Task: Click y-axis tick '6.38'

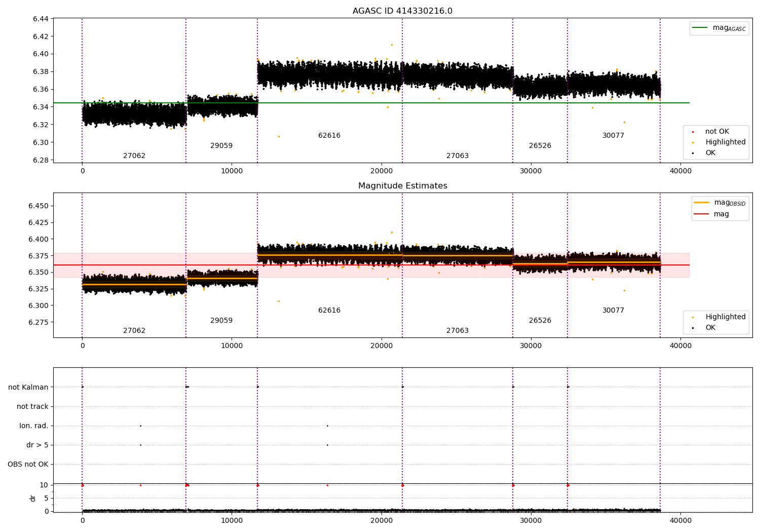Action: click(41, 72)
